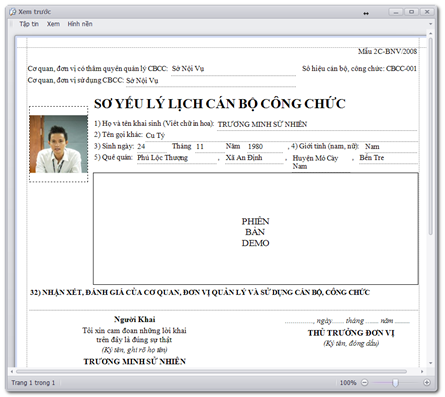Open the Tập tin menu
This screenshot has height=397, width=445.
pos(29,24)
